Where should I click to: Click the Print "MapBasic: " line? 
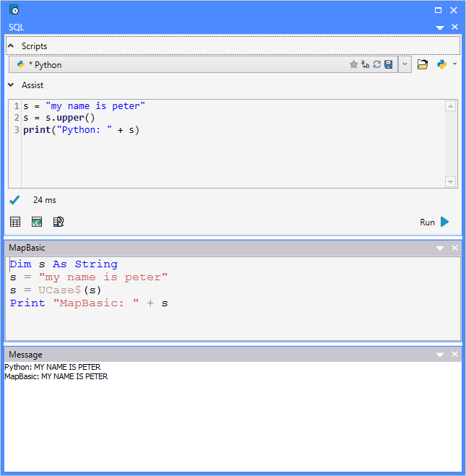[x=89, y=303]
